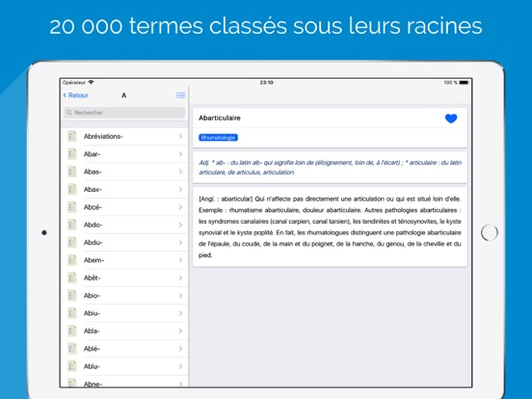Expand the Abas- row chevron

pos(180,172)
